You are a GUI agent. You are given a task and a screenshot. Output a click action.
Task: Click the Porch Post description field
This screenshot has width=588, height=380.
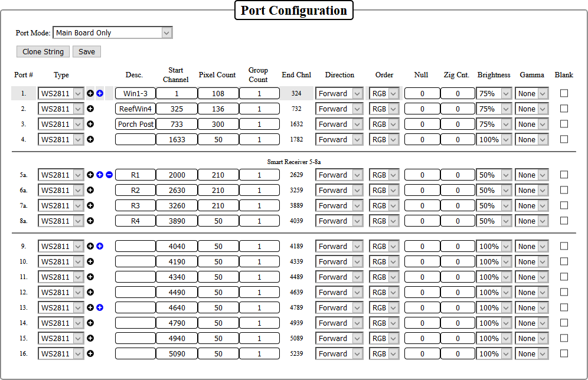(135, 125)
